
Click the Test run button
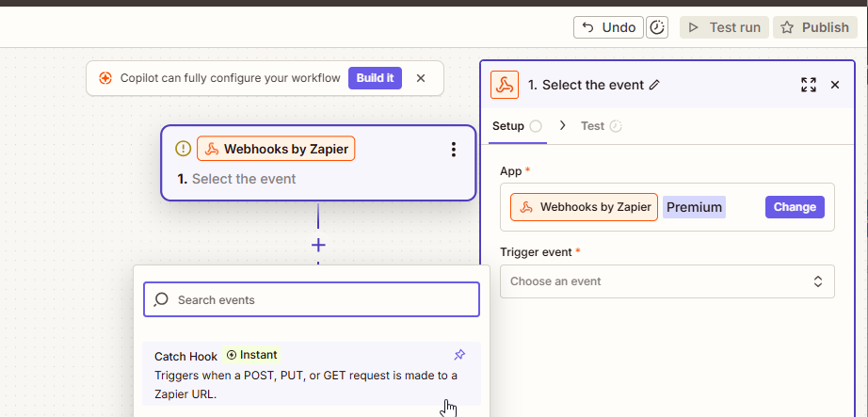click(x=724, y=27)
